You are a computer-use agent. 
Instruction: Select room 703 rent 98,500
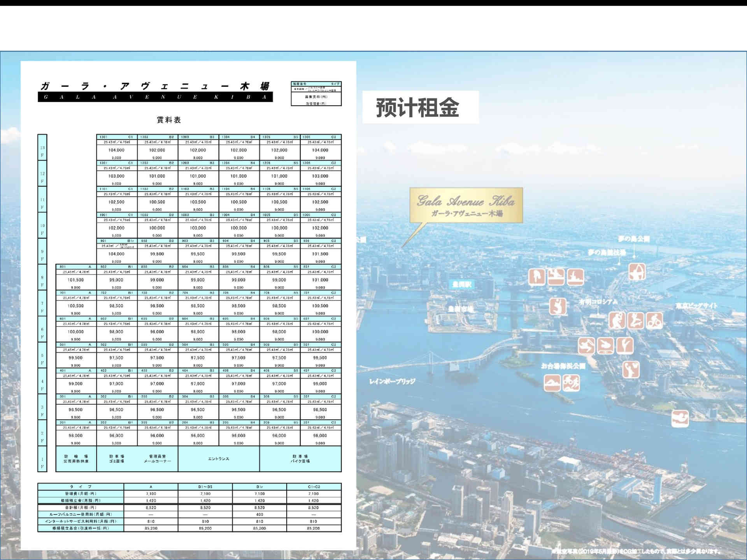pyautogui.click(x=157, y=306)
